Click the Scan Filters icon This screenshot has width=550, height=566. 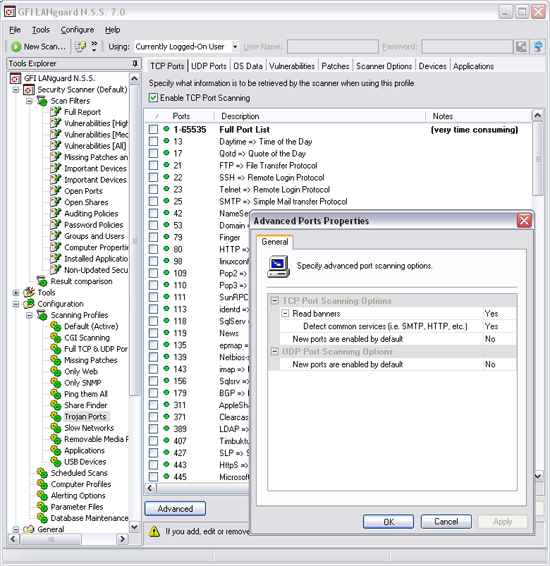click(42, 101)
